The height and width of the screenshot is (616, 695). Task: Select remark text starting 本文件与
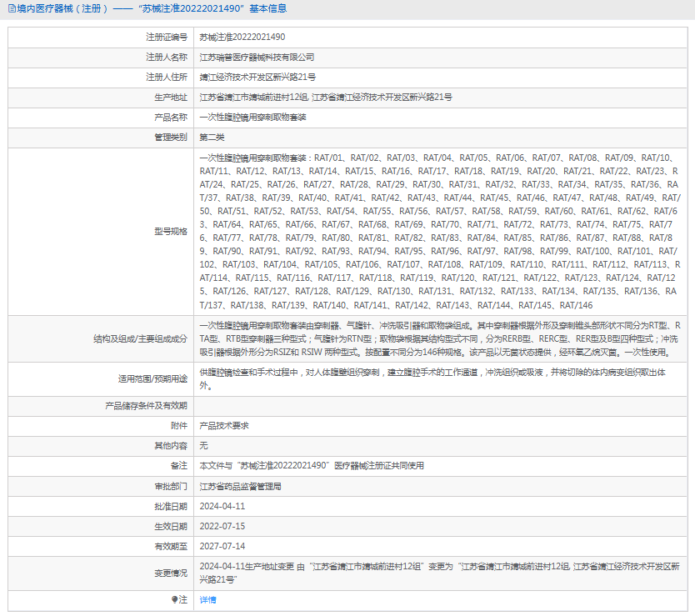pos(312,466)
